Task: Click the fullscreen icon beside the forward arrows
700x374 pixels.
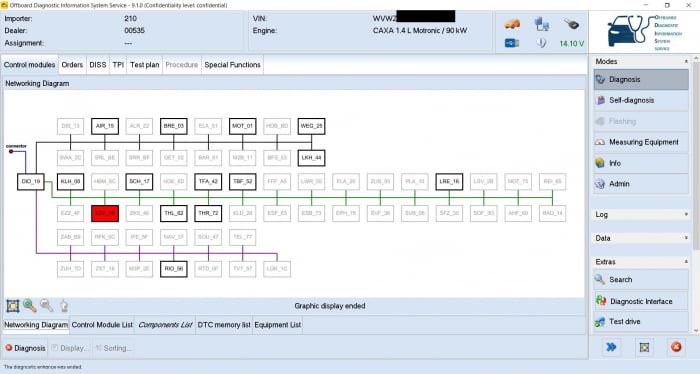Action: pyautogui.click(x=644, y=347)
